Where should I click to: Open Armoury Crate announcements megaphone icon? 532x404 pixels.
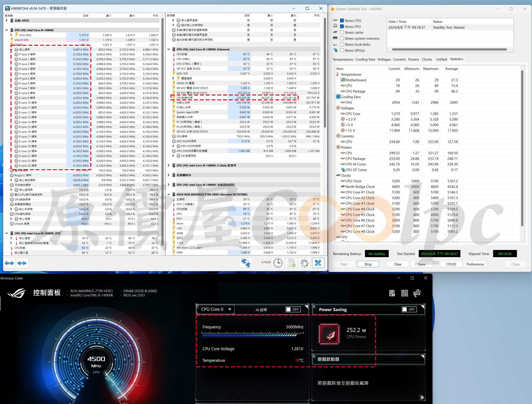coord(417,293)
